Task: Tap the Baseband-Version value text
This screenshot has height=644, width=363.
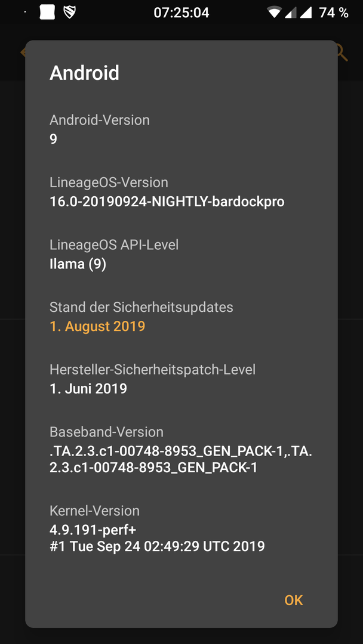Action: point(181,460)
